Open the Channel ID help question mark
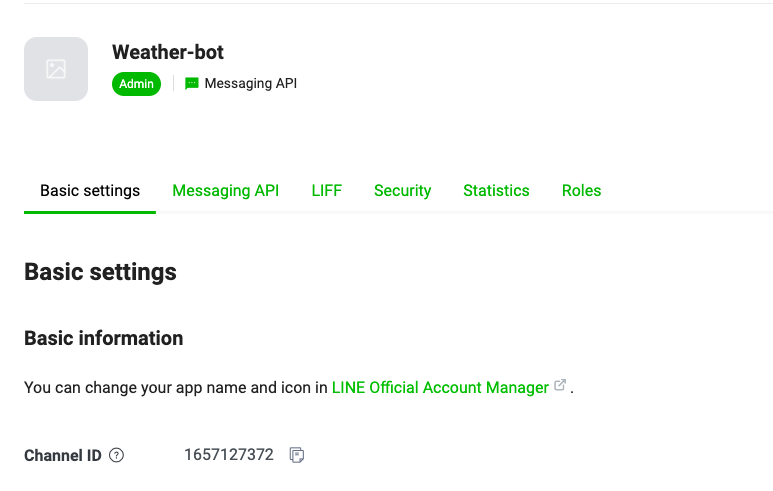The height and width of the screenshot is (491, 773). 116,455
